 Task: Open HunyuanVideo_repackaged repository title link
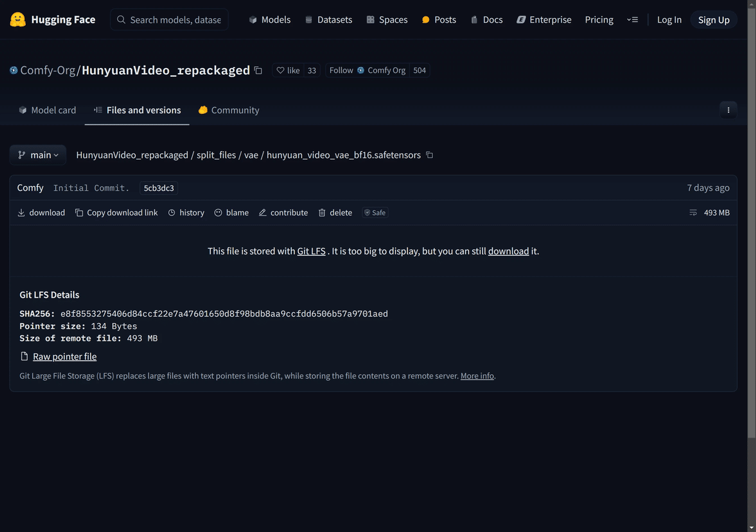(166, 70)
